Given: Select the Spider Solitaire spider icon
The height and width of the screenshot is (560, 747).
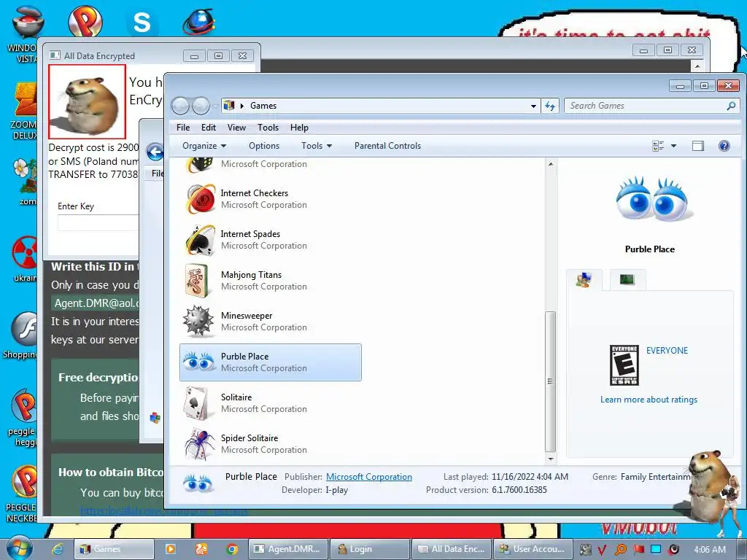Looking at the screenshot, I should pyautogui.click(x=198, y=444).
